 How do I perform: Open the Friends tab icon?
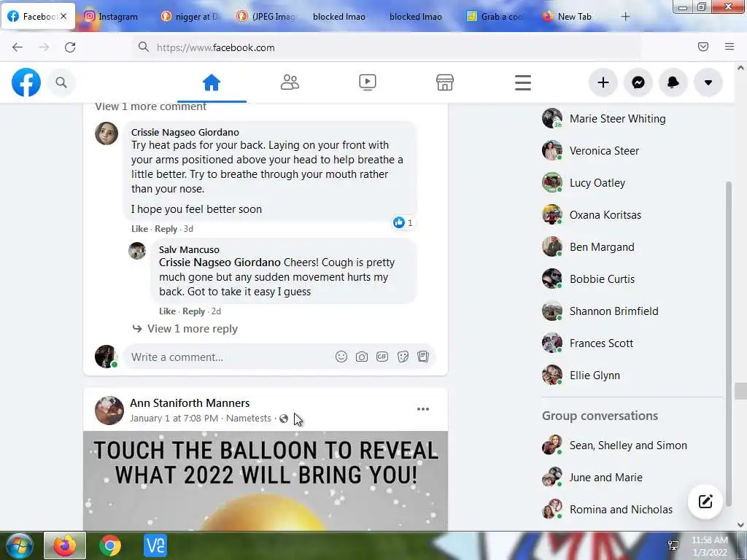coord(290,82)
